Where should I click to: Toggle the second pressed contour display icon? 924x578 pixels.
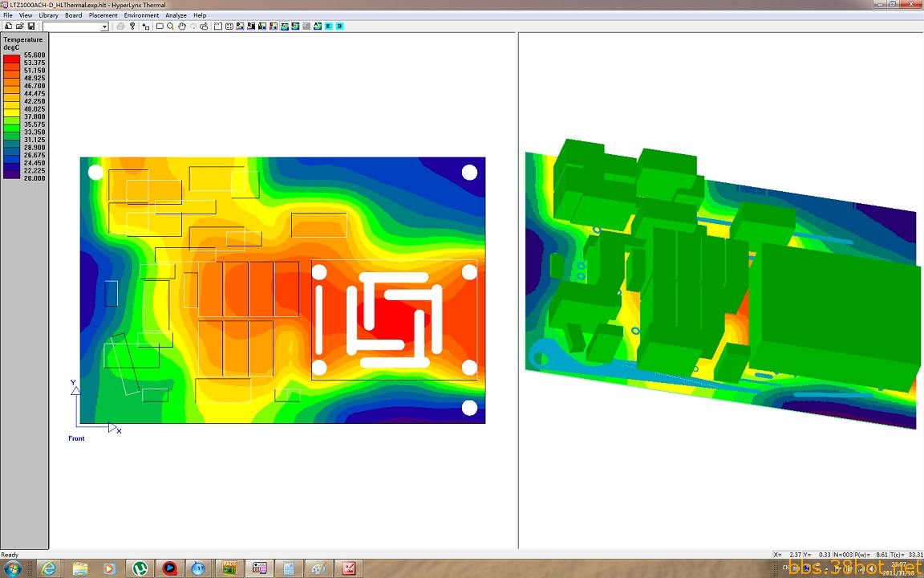tap(295, 26)
